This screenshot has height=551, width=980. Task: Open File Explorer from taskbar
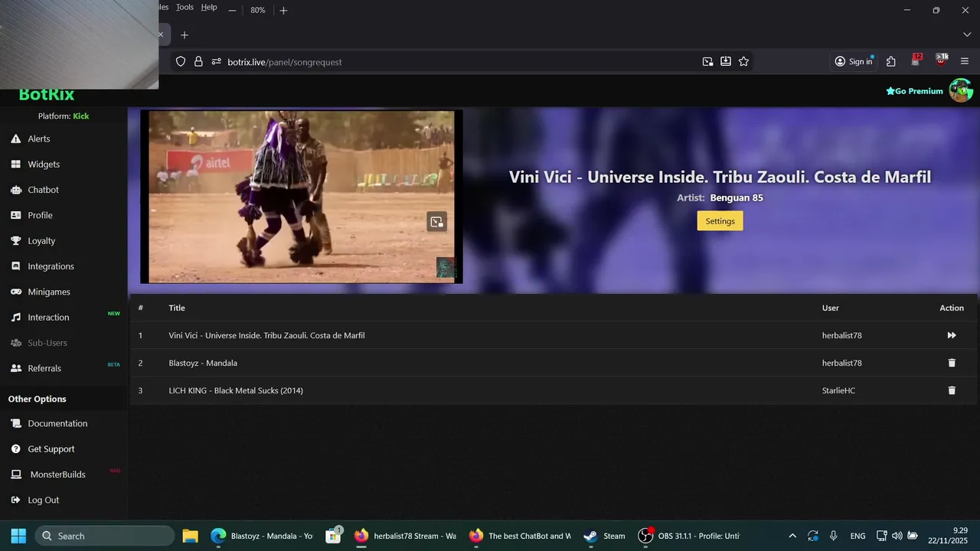pyautogui.click(x=190, y=536)
